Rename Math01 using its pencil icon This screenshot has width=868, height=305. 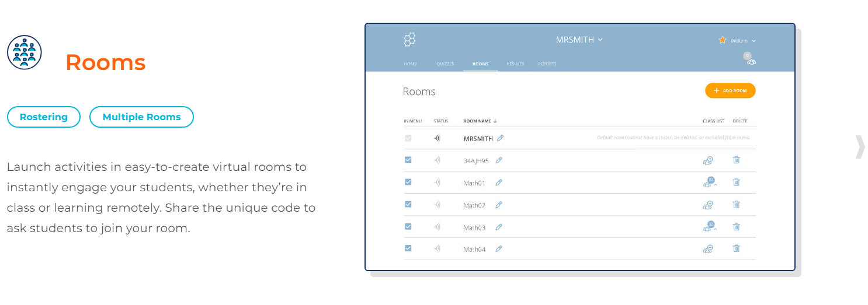click(499, 183)
